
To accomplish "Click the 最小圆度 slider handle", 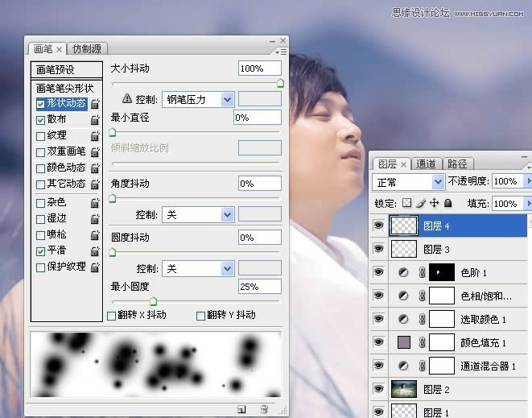I will coord(153,301).
